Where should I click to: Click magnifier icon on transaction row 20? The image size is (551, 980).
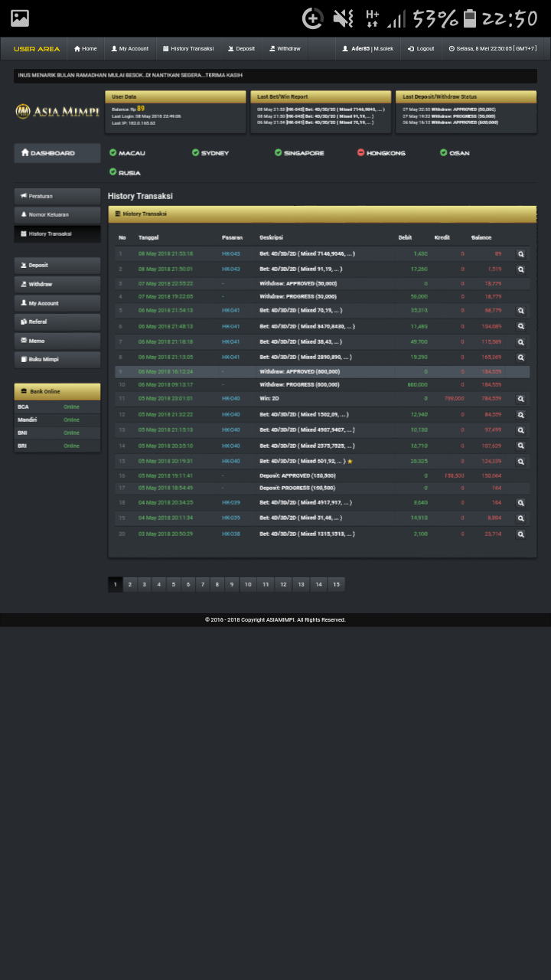520,534
